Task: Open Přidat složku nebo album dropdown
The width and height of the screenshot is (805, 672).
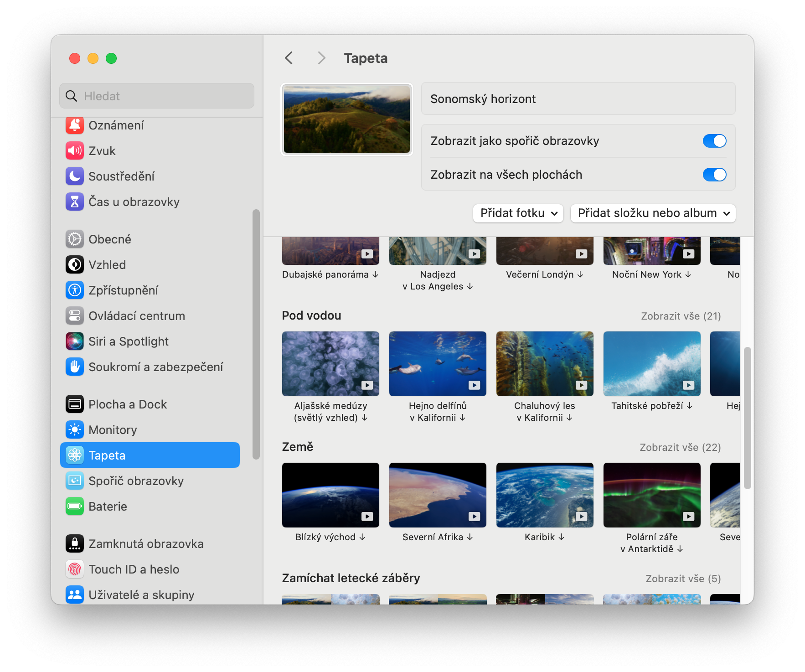Action: point(653,213)
